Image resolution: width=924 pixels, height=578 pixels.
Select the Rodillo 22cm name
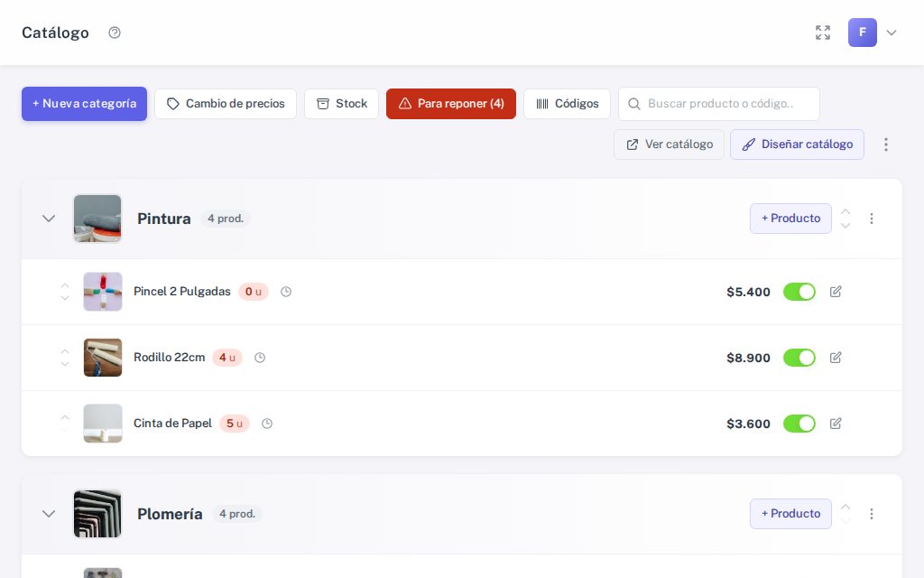(169, 358)
